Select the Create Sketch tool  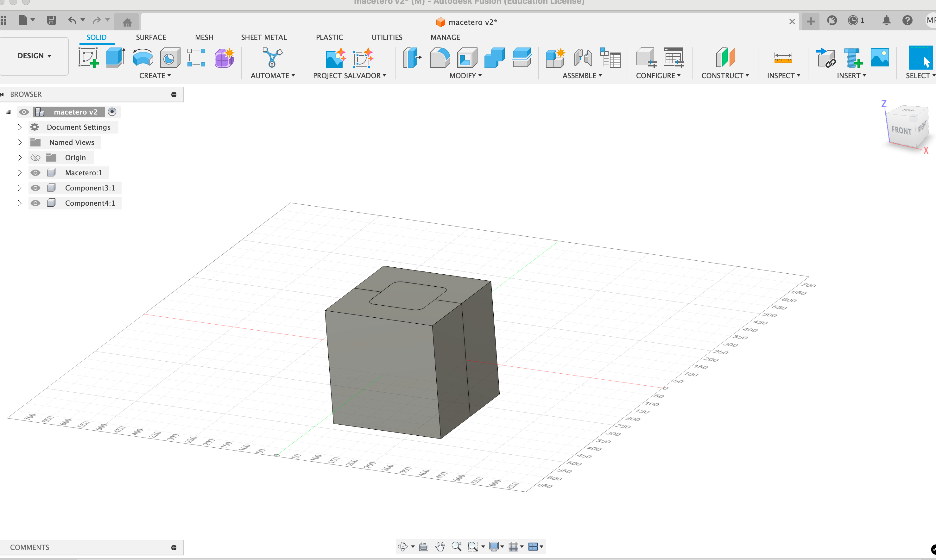point(88,57)
